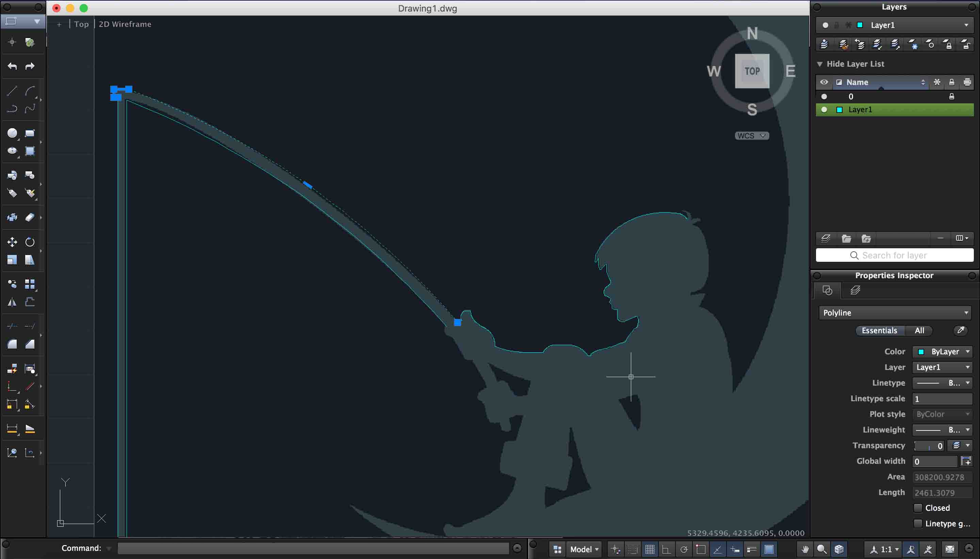Pick the Rotate tool
This screenshot has height=559, width=980.
click(x=30, y=242)
